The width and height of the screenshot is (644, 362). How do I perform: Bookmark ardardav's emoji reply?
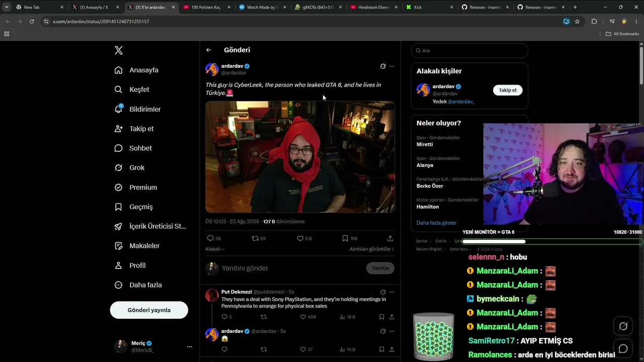(382, 349)
